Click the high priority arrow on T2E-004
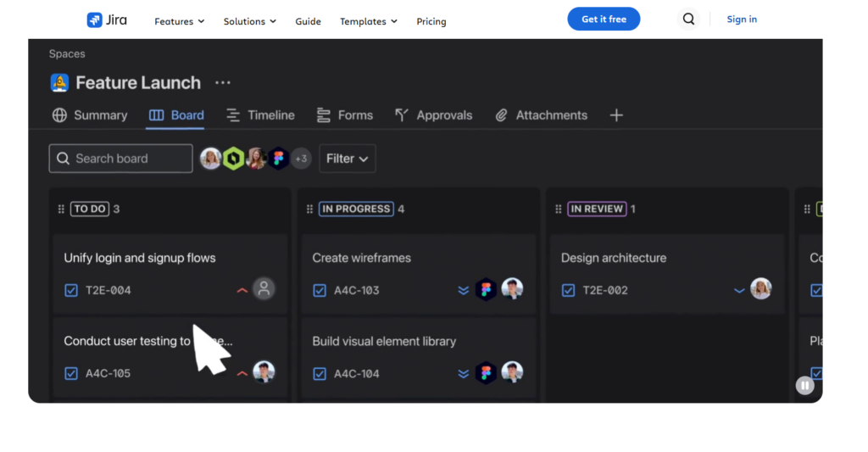The width and height of the screenshot is (868, 452). (x=242, y=290)
